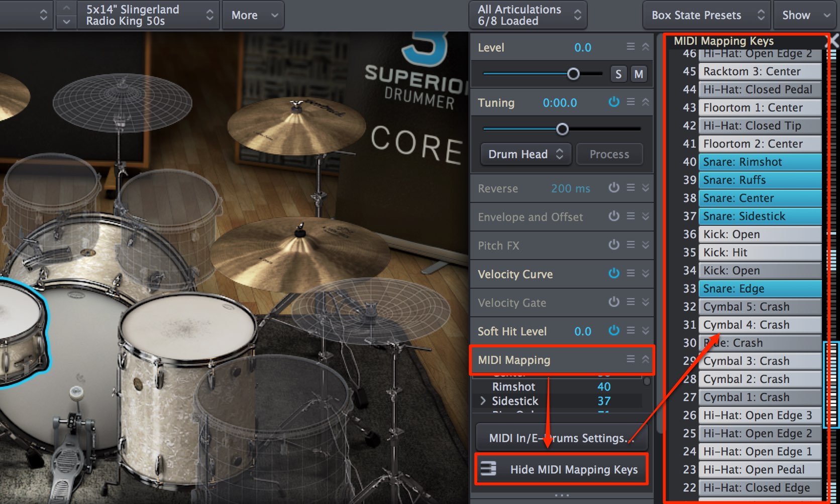Open the Reverse section menu icon
This screenshot has height=504, width=840.
(x=631, y=188)
